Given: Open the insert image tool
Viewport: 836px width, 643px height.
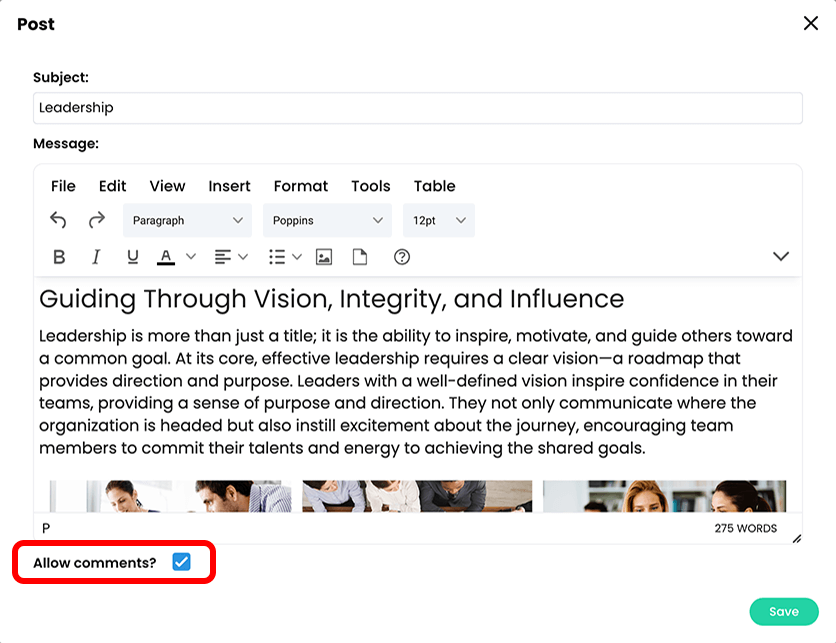Looking at the screenshot, I should [323, 257].
